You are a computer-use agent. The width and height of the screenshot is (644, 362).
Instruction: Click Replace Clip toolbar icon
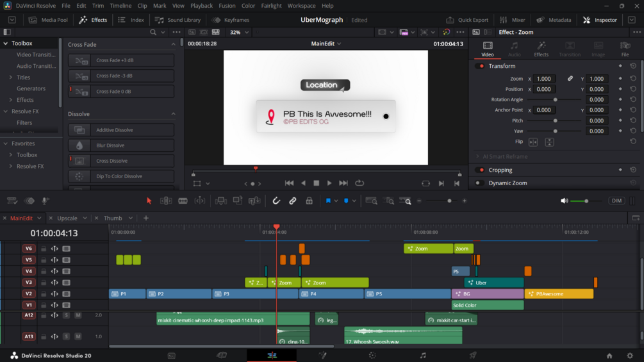pos(254,201)
